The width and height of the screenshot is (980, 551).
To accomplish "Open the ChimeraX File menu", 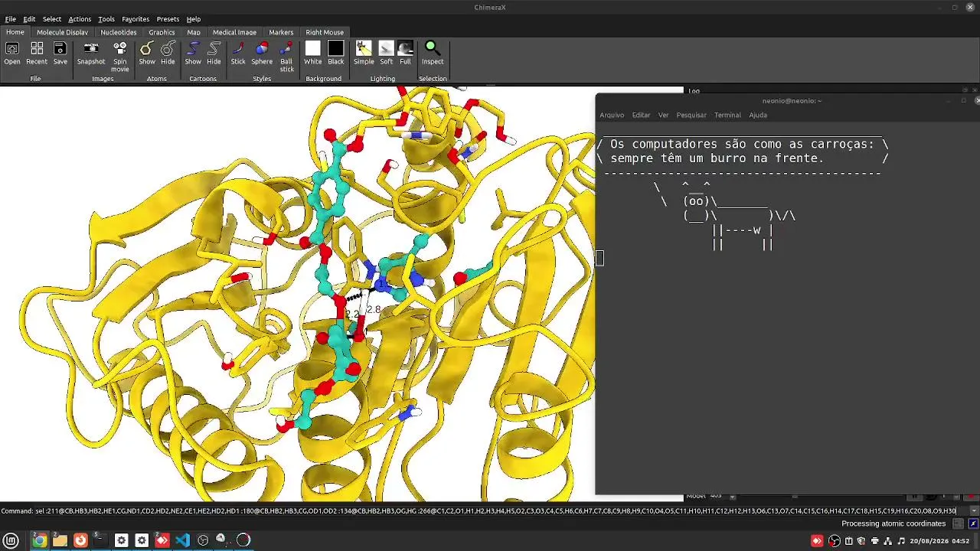I will click(11, 19).
